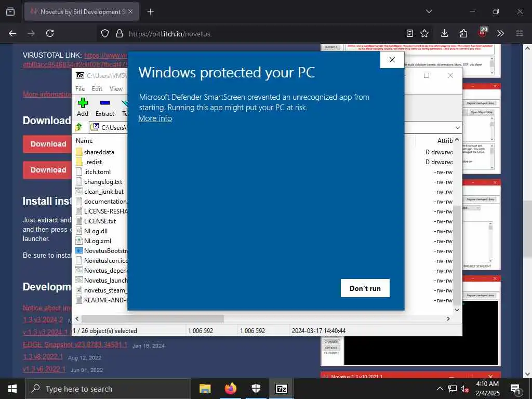
Task: Click the Add icon in 7-Zip toolbar
Action: (x=83, y=107)
